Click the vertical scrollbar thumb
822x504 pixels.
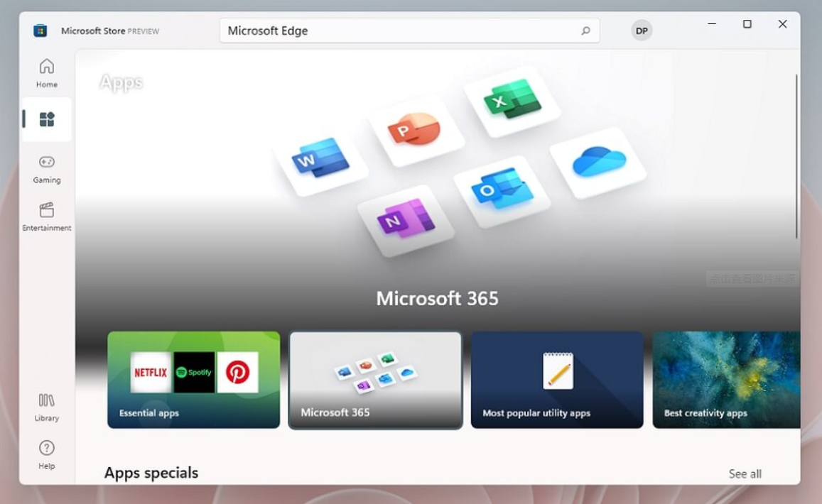click(796, 156)
